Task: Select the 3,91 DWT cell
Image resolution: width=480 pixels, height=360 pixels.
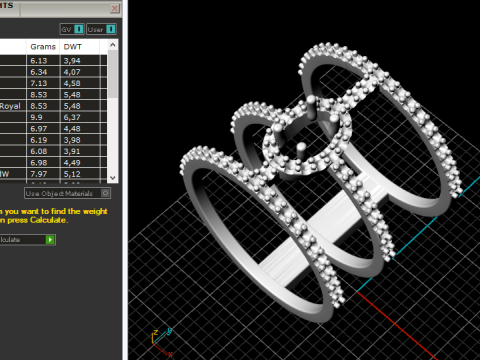Action: click(80, 151)
